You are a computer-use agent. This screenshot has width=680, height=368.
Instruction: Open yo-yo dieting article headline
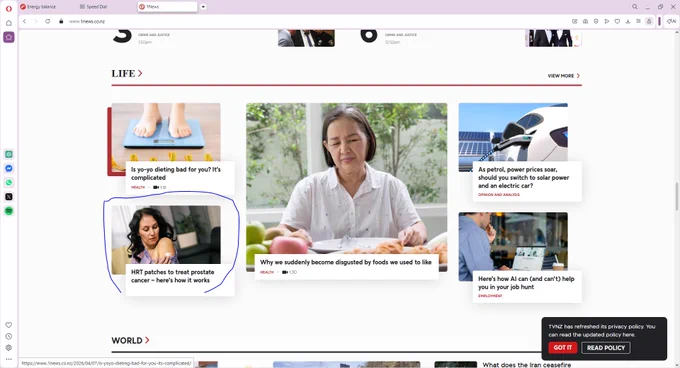(x=176, y=173)
